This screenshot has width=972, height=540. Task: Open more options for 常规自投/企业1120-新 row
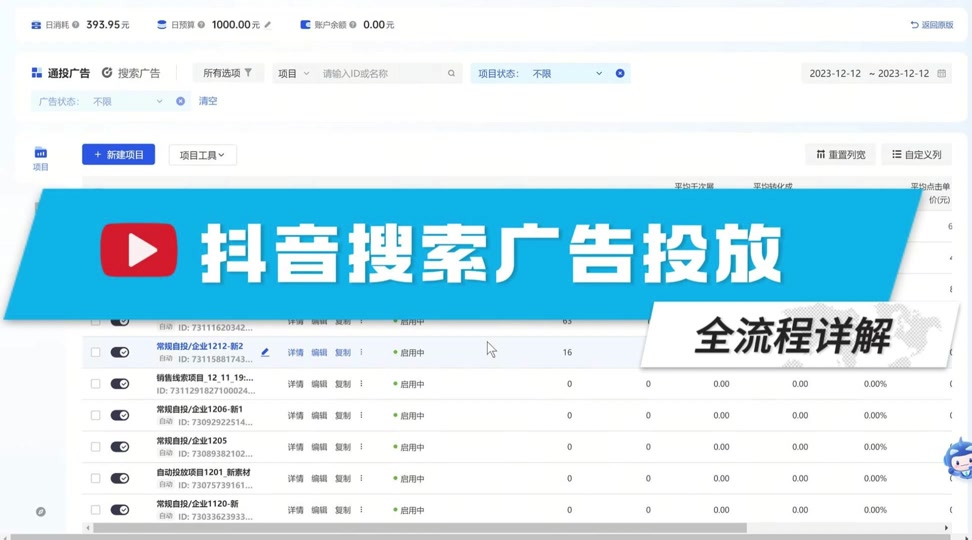pos(361,510)
